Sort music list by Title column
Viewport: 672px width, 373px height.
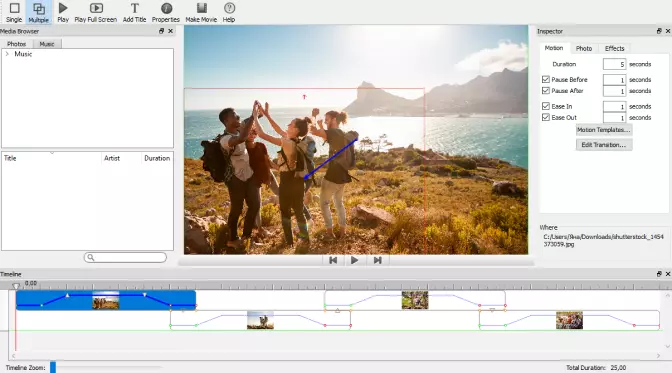coord(51,158)
